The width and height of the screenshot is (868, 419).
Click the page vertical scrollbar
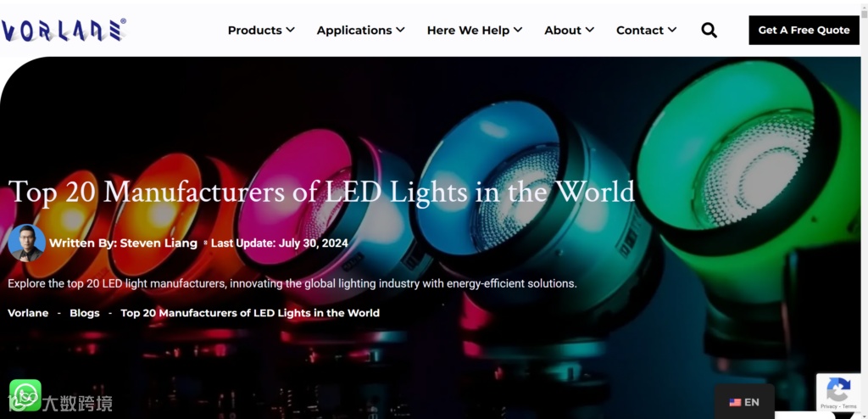click(x=864, y=209)
